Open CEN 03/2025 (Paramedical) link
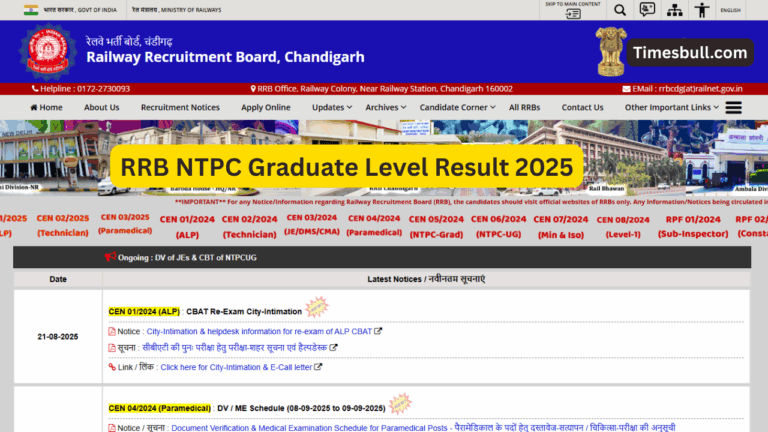This screenshot has height=432, width=768. click(x=125, y=224)
